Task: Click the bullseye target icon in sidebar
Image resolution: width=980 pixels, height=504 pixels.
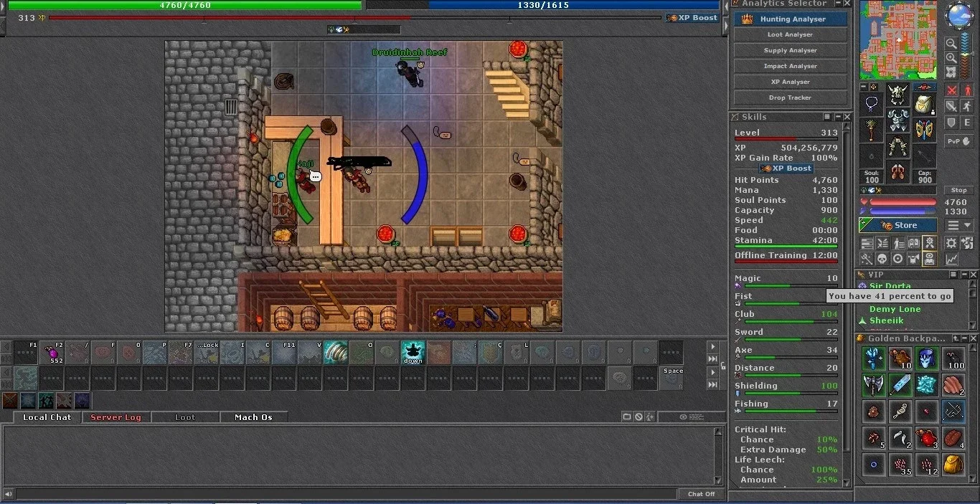Action: 897,259
